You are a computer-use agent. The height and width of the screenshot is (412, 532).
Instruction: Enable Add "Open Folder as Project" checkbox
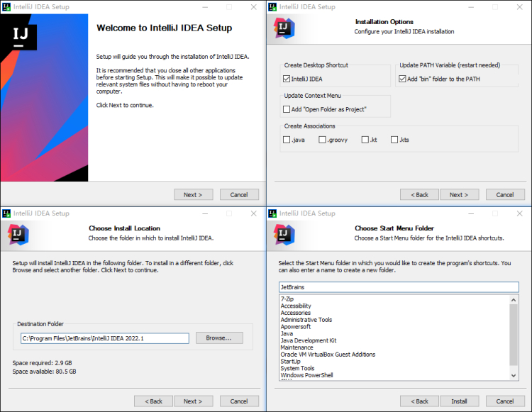pyautogui.click(x=287, y=109)
